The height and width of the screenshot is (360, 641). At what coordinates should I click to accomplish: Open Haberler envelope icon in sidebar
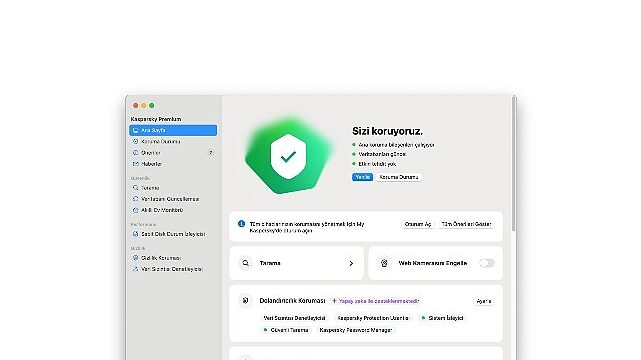[136, 164]
